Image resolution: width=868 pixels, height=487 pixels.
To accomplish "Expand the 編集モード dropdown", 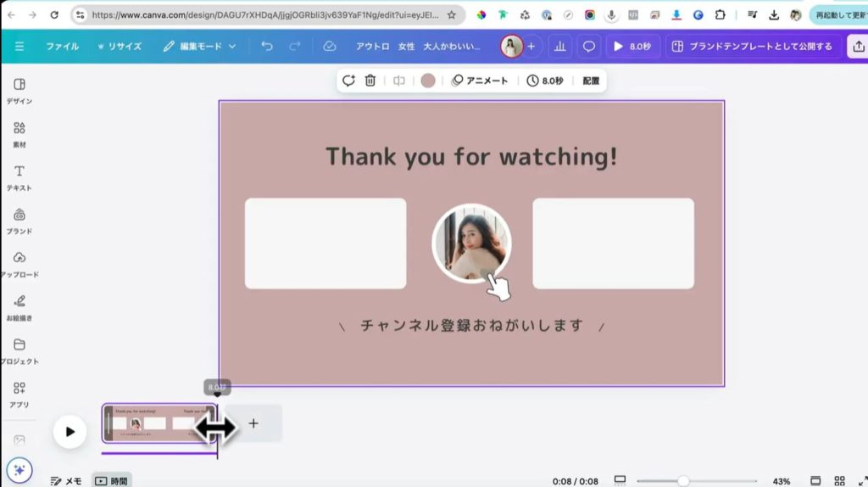I will pyautogui.click(x=200, y=47).
